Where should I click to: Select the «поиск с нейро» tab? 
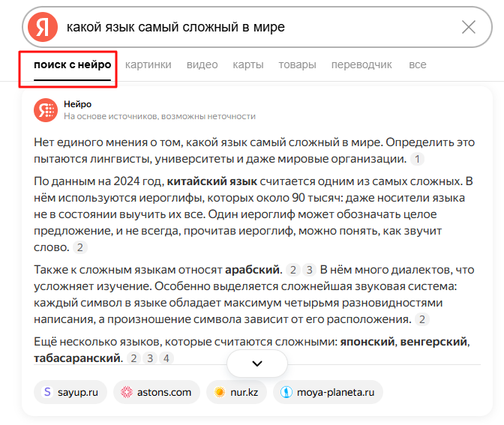(x=72, y=65)
